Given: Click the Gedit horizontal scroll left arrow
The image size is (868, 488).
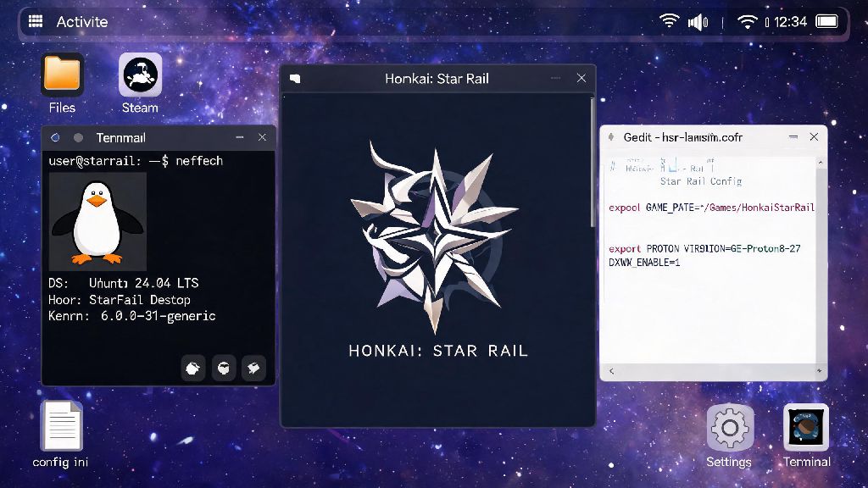Looking at the screenshot, I should pyautogui.click(x=612, y=371).
